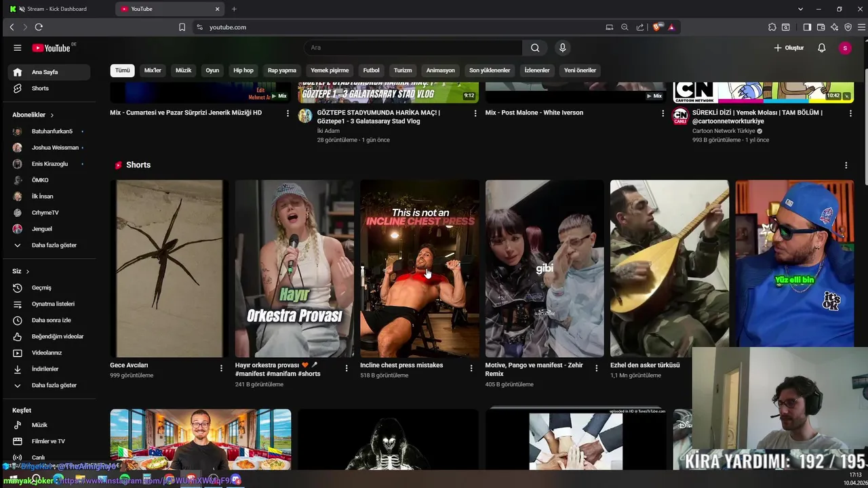This screenshot has width=868, height=488.
Task: Select the Futbol filter chip
Action: coord(371,70)
